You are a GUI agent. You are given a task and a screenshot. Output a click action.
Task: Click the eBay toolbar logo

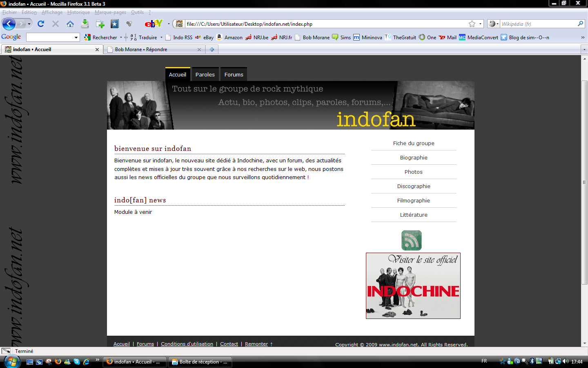pos(154,24)
